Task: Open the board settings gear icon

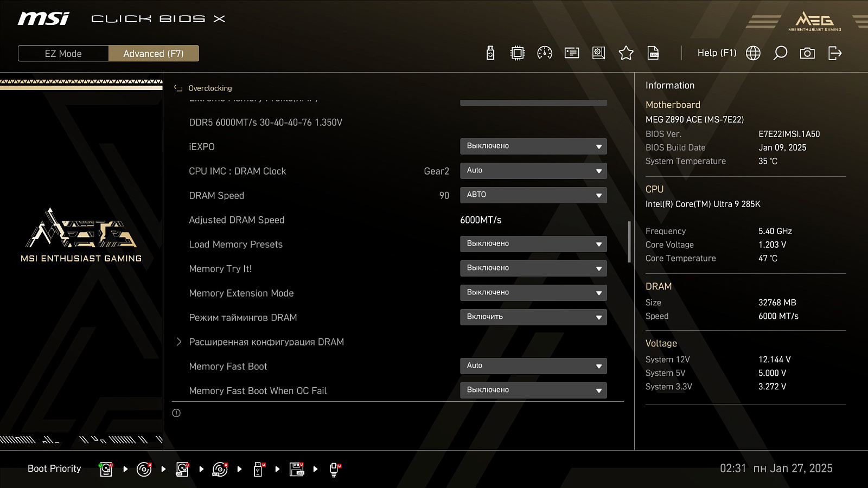Action: pos(599,53)
